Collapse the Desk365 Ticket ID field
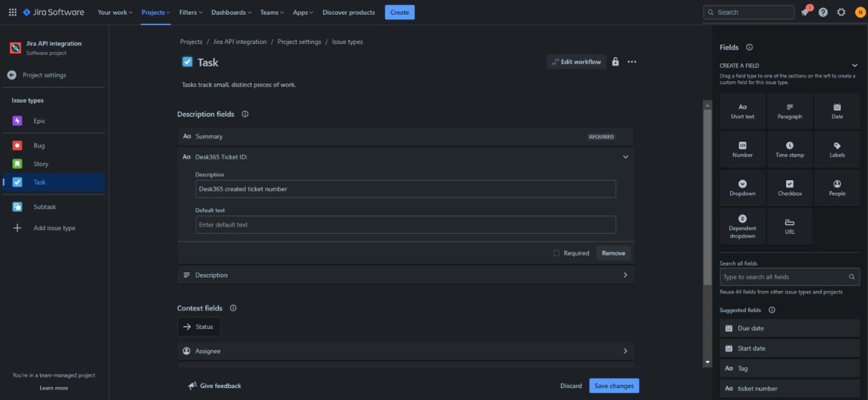The width and height of the screenshot is (868, 400). (x=625, y=156)
